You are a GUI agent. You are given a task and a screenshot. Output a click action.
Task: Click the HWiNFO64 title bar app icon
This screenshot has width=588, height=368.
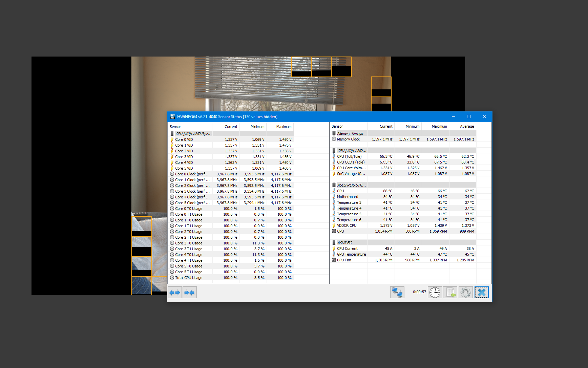pyautogui.click(x=172, y=117)
